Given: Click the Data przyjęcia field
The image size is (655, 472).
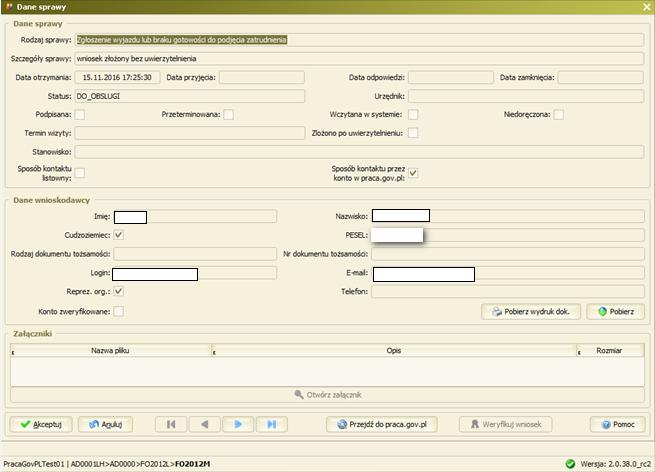Looking at the screenshot, I should [x=262, y=78].
